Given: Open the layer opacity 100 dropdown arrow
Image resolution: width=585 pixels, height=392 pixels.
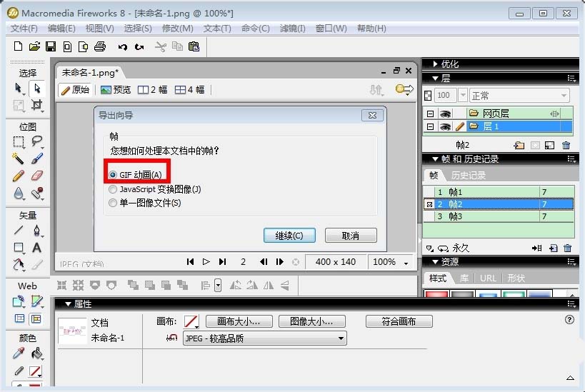Looking at the screenshot, I should coord(463,95).
